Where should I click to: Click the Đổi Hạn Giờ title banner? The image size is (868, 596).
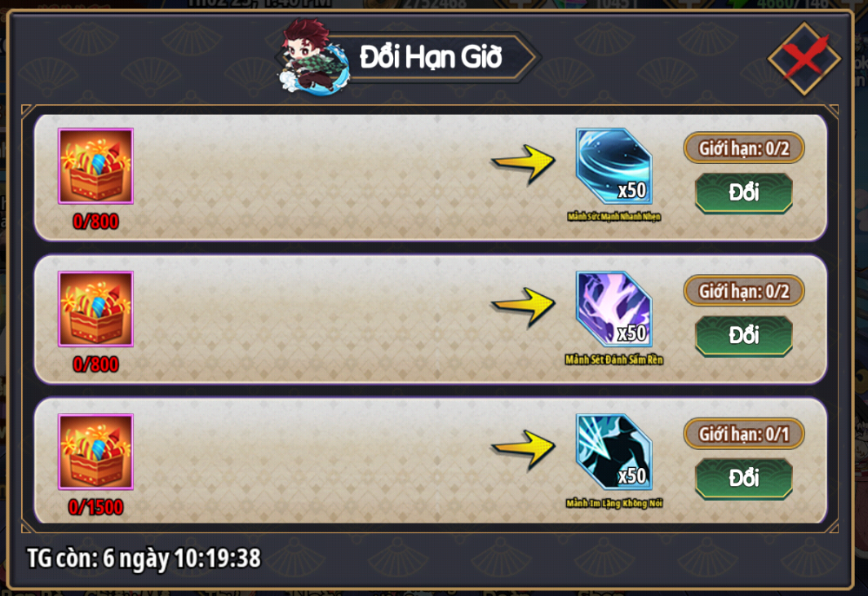432,57
